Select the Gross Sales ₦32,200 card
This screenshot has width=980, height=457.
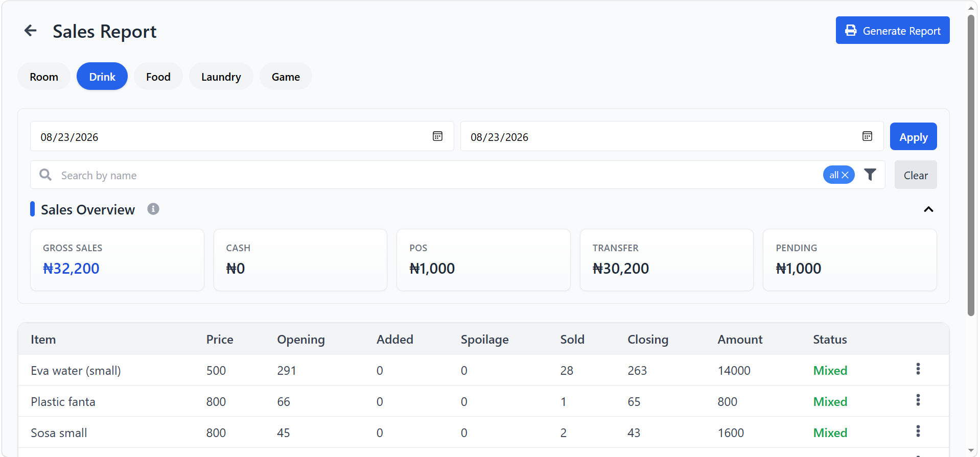pos(117,260)
